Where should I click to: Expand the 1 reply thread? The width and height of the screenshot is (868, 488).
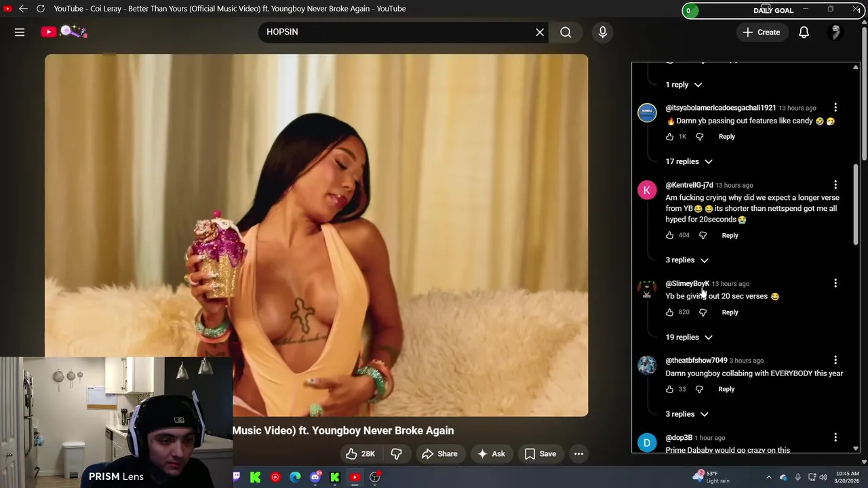(x=684, y=85)
